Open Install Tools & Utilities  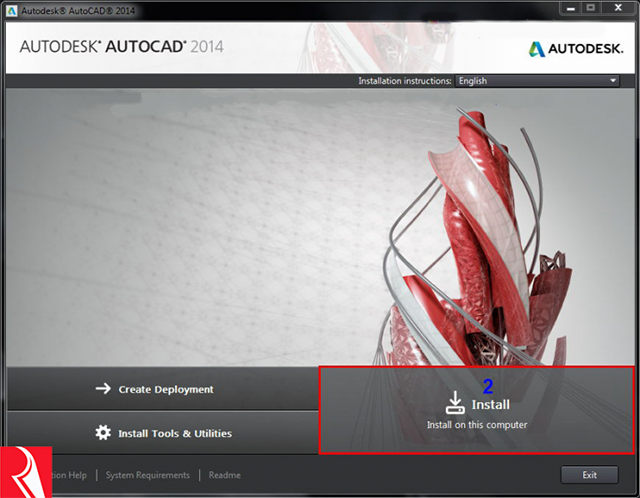point(174,433)
